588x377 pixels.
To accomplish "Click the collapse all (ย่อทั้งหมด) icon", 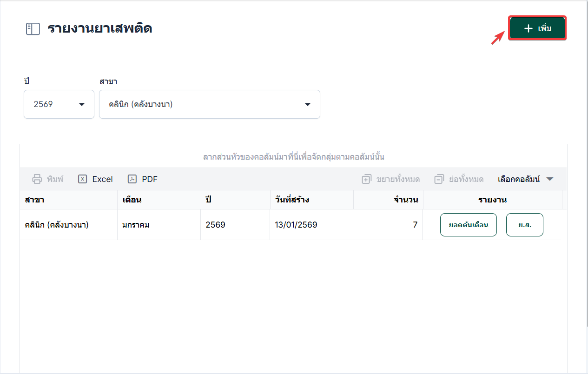I will point(439,179).
